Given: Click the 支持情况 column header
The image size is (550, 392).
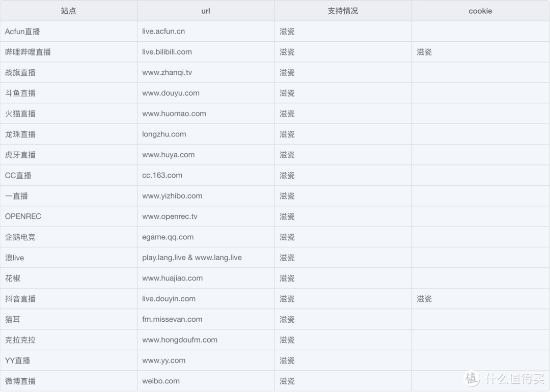Looking at the screenshot, I should click(x=343, y=11).
